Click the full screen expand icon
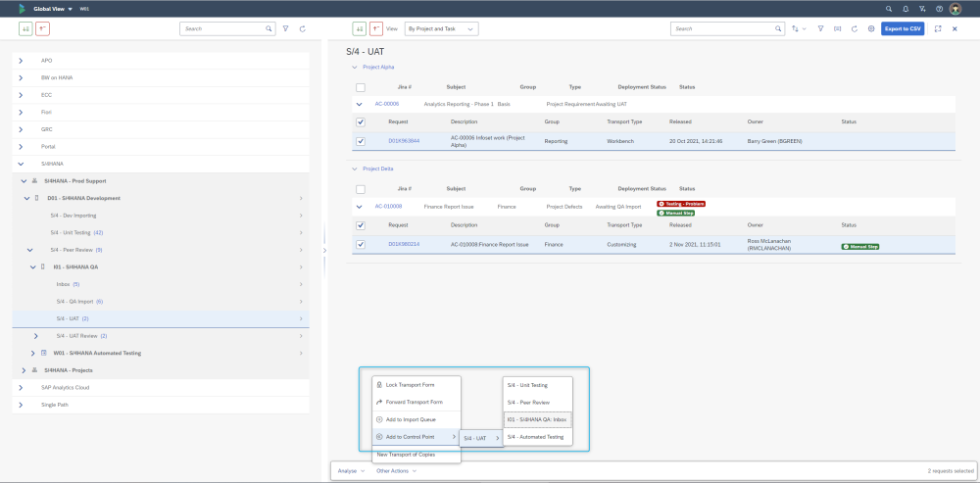 click(938, 29)
